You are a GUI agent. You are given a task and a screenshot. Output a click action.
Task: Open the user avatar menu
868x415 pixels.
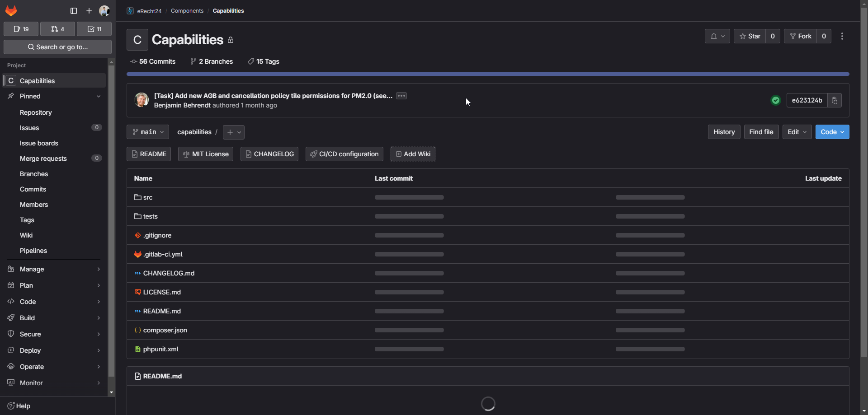104,11
